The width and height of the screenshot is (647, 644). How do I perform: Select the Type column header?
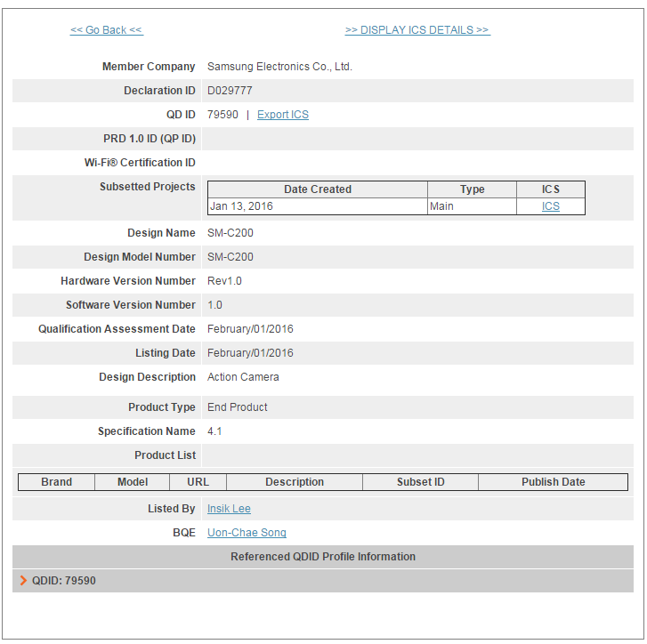(472, 189)
